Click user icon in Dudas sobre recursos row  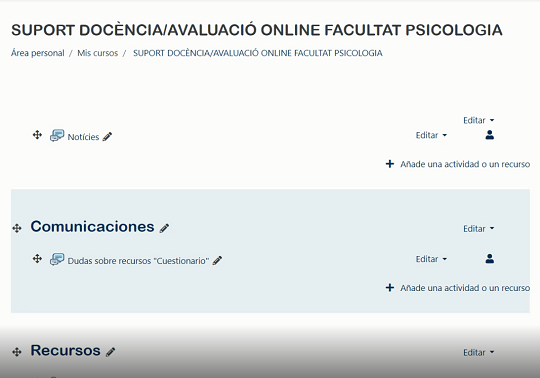pyautogui.click(x=489, y=259)
